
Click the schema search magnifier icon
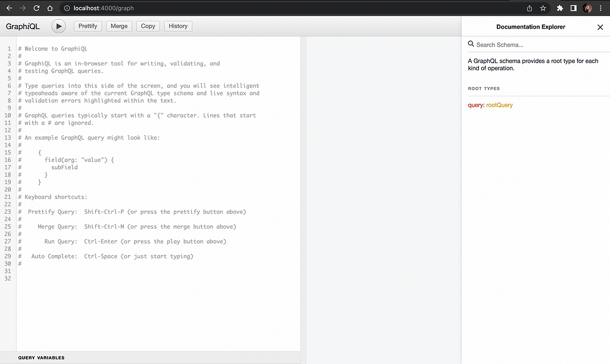click(x=471, y=44)
